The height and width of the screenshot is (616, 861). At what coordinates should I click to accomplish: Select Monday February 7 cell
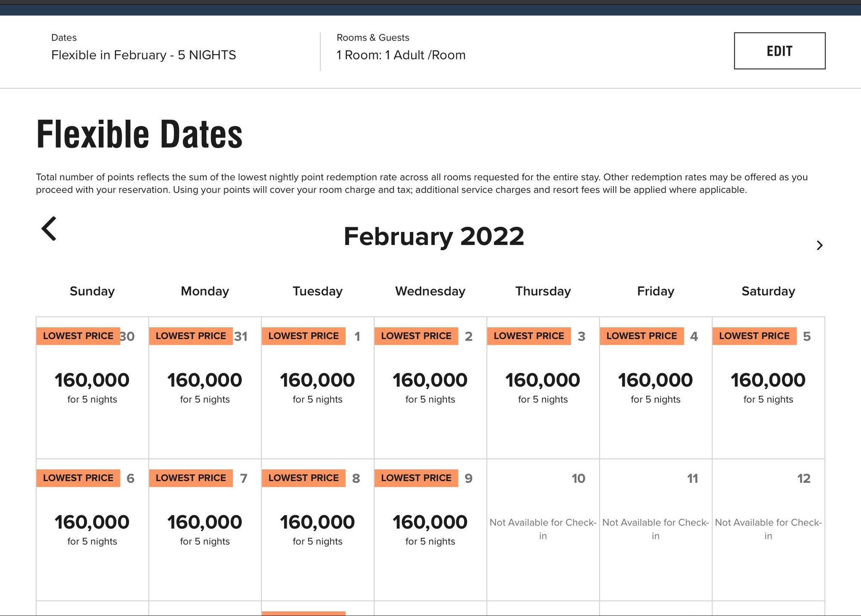click(205, 530)
